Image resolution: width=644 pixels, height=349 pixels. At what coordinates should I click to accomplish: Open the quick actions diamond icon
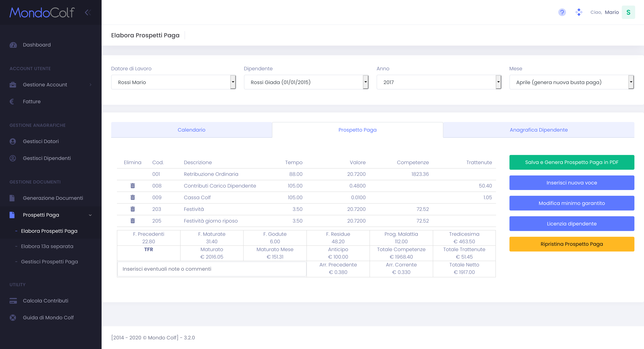click(578, 12)
